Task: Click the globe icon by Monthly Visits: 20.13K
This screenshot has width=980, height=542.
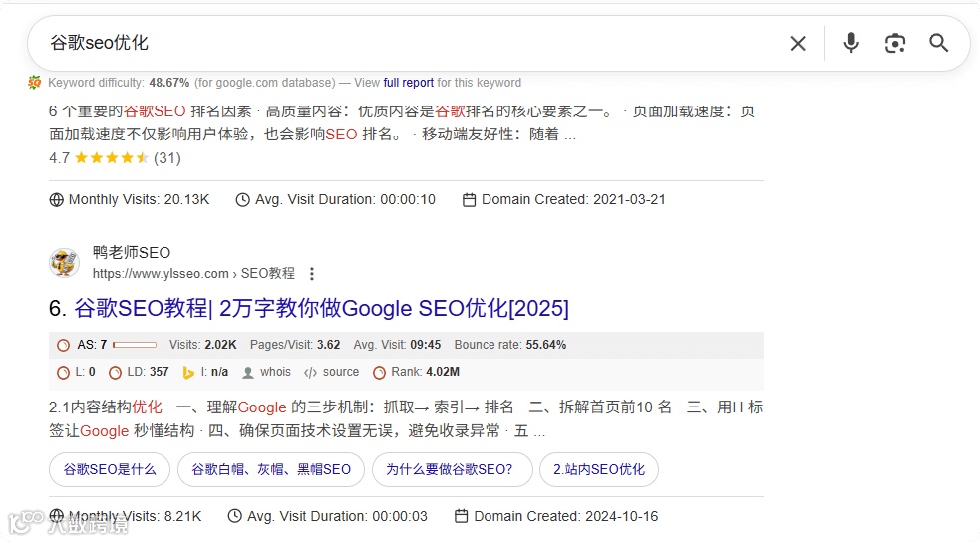Action: pyautogui.click(x=56, y=200)
